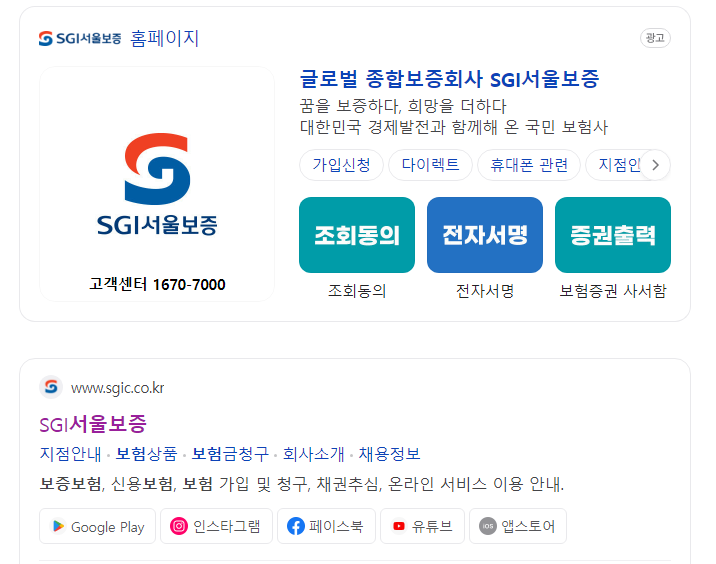Open the 페이스북 social link
The height and width of the screenshot is (564, 716).
326,526
